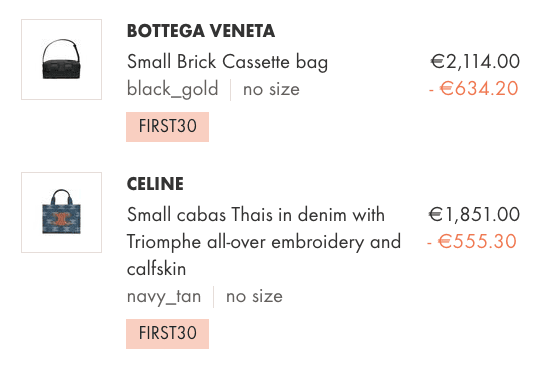537x369 pixels.
Task: Click the word calfskin in Celine description
Action: [x=157, y=269]
